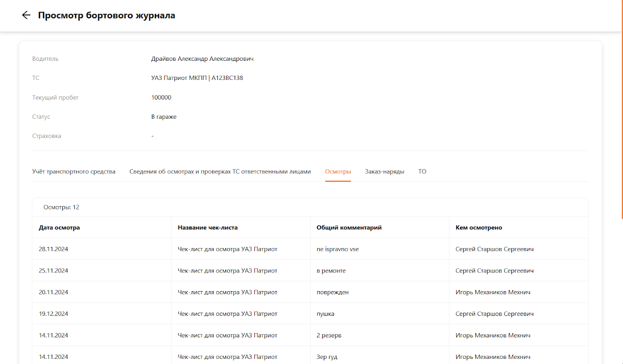This screenshot has width=623, height=364.
Task: Click the Зер гуд comment cell
Action: [327, 357]
